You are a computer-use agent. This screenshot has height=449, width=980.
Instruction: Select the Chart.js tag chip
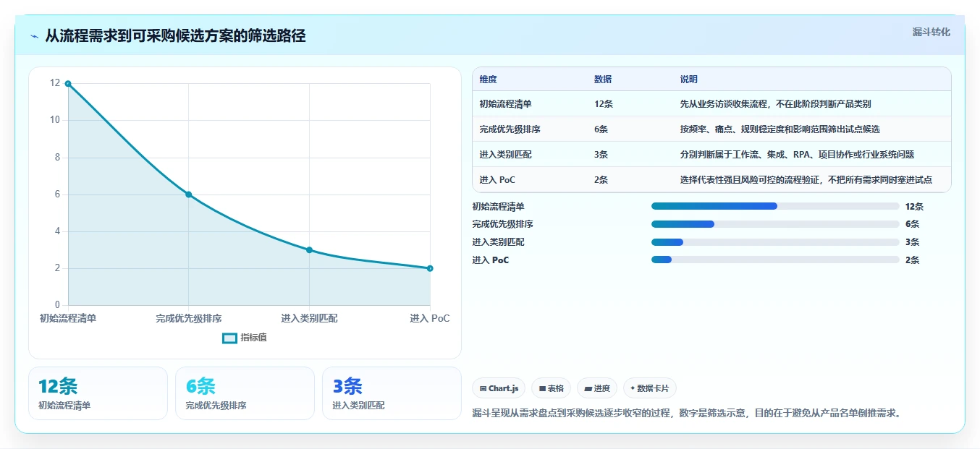pos(499,388)
